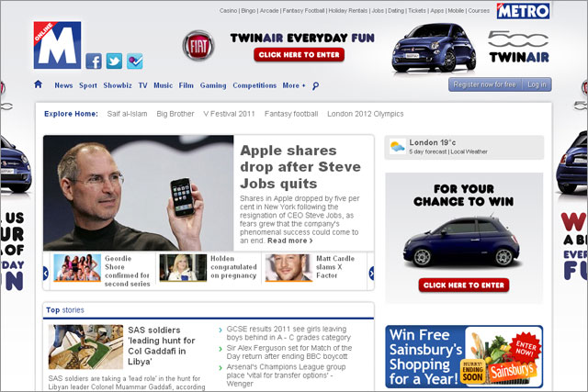Viewport: 588px width, 392px height.
Task: Click the Sainsbury's shopping ad banner
Action: [464, 356]
